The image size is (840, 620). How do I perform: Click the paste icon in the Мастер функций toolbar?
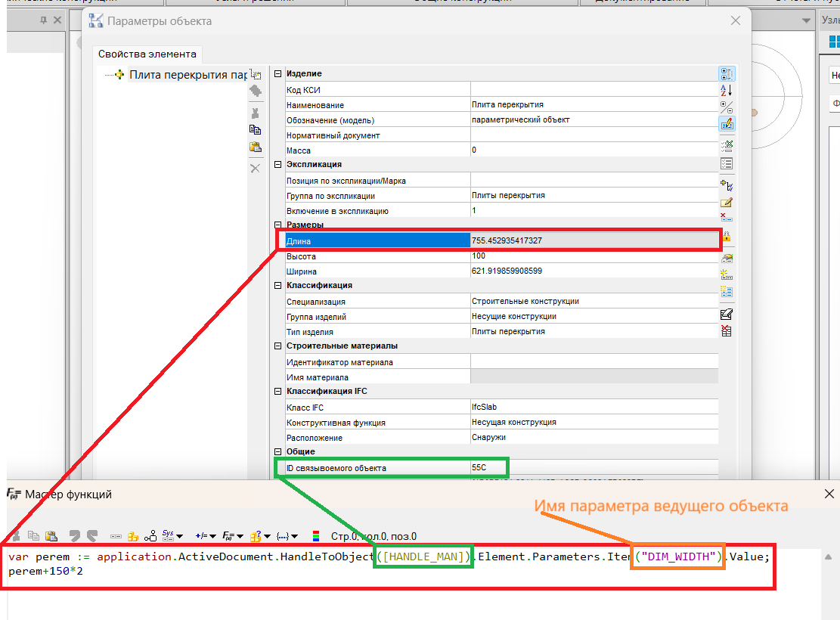pos(51,536)
